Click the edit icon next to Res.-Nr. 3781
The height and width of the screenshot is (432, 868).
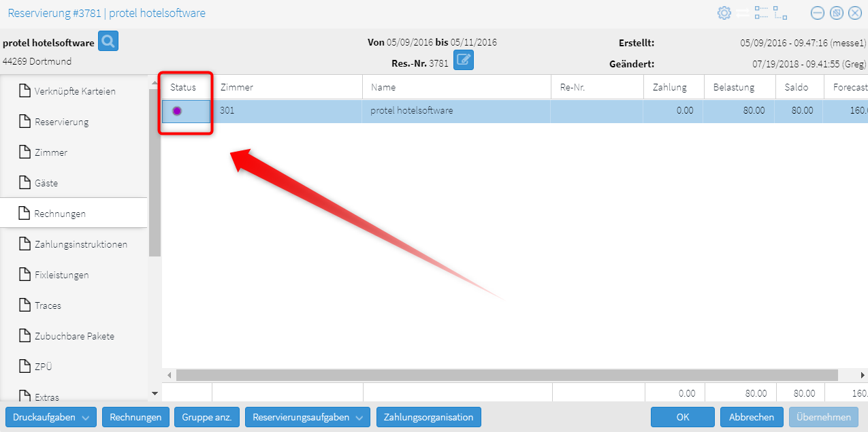click(x=464, y=61)
